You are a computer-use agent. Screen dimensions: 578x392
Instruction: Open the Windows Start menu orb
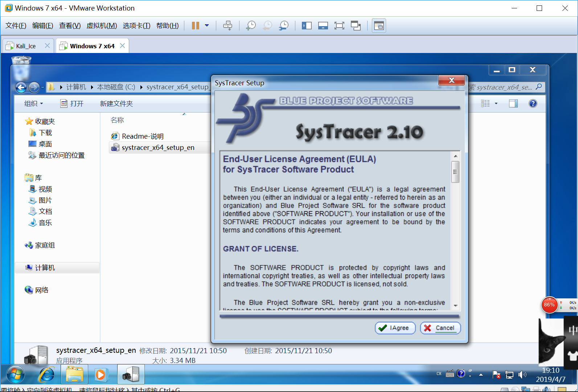(16, 375)
